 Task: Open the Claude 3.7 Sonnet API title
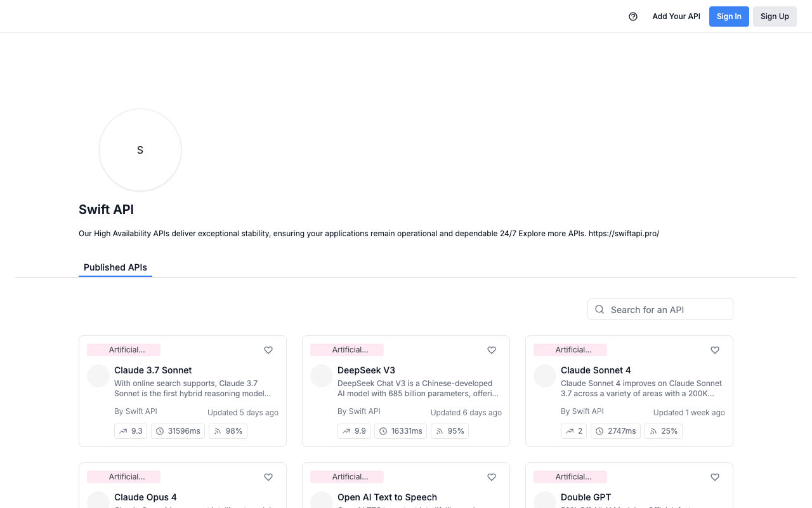click(x=153, y=370)
